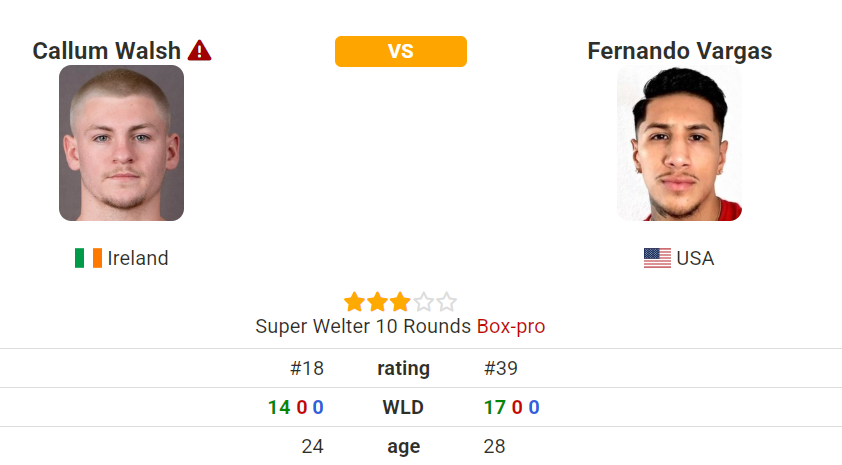842x465 pixels.
Task: Click the first gold rating star
Action: 354,302
